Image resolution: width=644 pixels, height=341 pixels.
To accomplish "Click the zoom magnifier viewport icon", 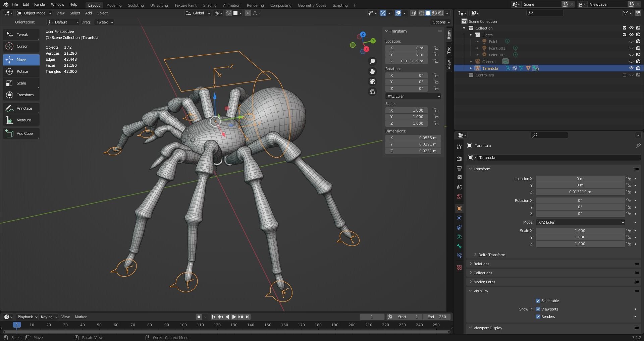I will [x=372, y=61].
